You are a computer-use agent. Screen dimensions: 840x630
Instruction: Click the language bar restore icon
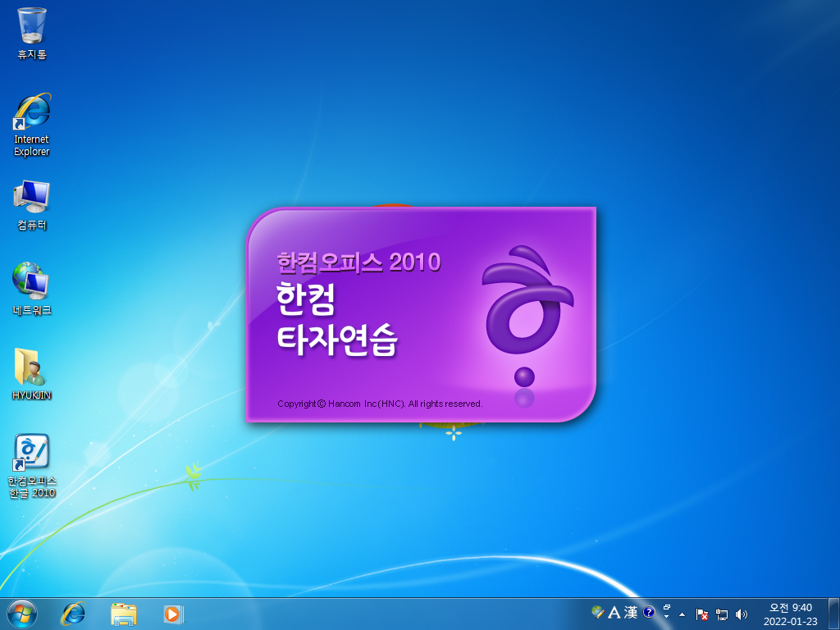pyautogui.click(x=667, y=608)
